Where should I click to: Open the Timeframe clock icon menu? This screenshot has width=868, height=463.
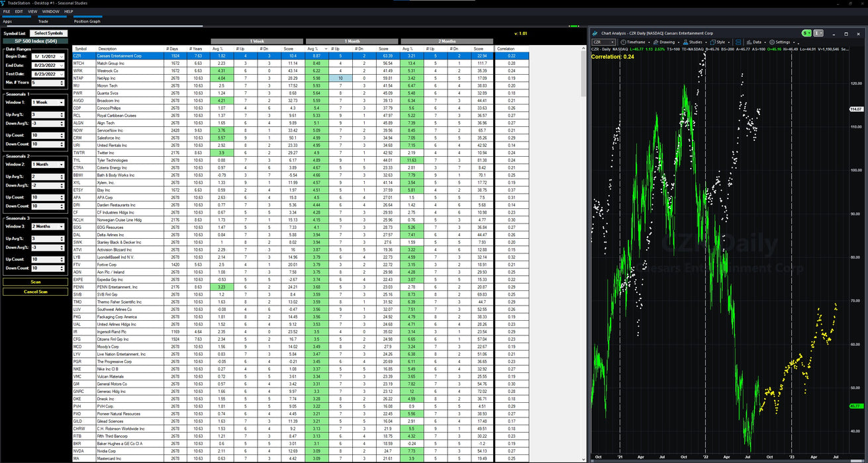623,42
